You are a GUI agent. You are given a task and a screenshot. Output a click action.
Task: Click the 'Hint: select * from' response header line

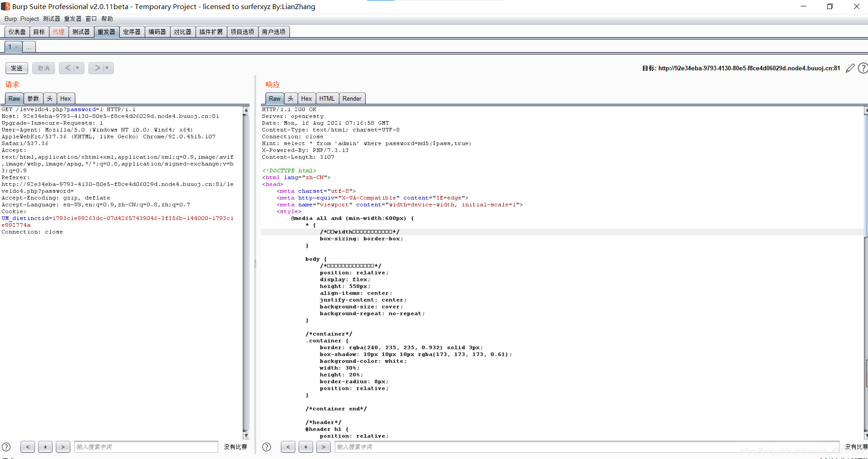367,143
